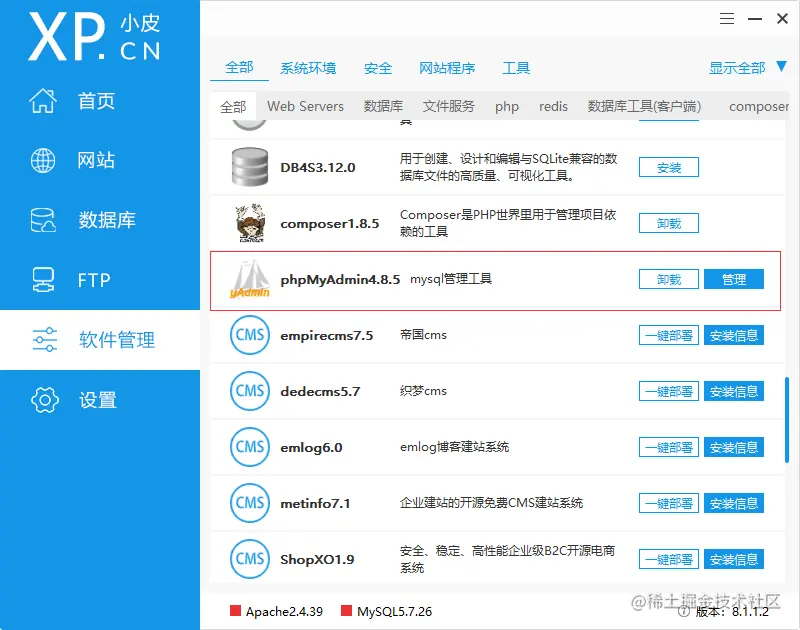Select the redis sub-tab
The height and width of the screenshot is (630, 800).
pos(553,106)
